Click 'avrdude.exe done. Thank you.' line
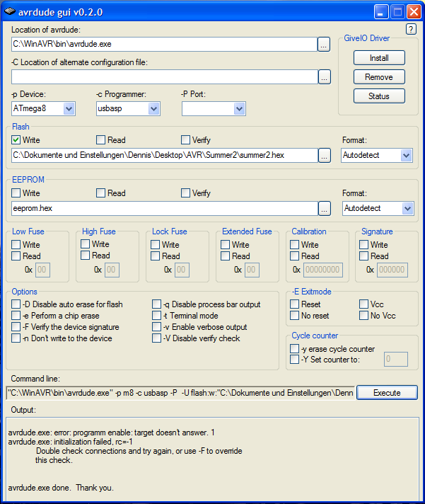The image size is (425, 504). coord(61,488)
